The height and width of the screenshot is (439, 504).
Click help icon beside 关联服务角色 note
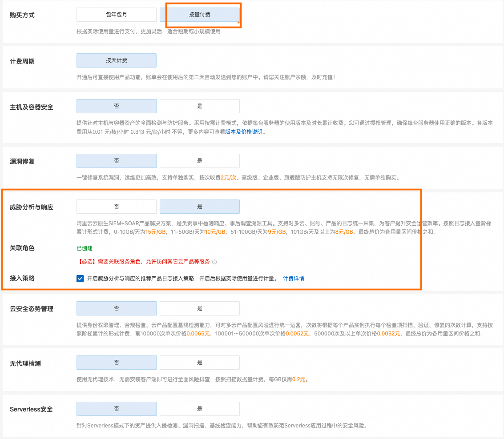point(214,262)
